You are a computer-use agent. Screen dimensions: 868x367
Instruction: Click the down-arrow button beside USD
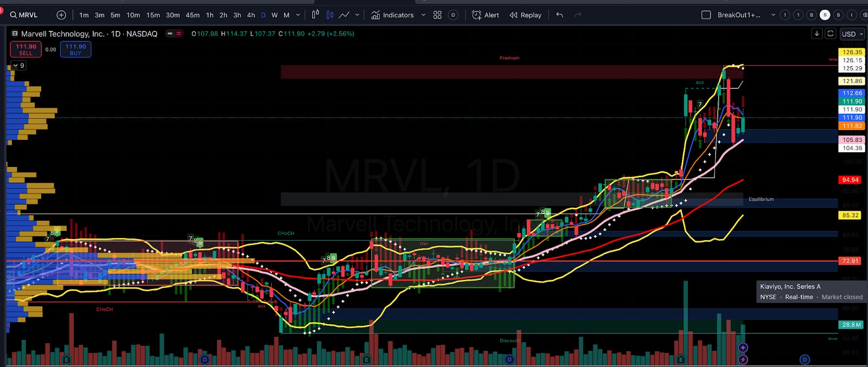tap(816, 34)
